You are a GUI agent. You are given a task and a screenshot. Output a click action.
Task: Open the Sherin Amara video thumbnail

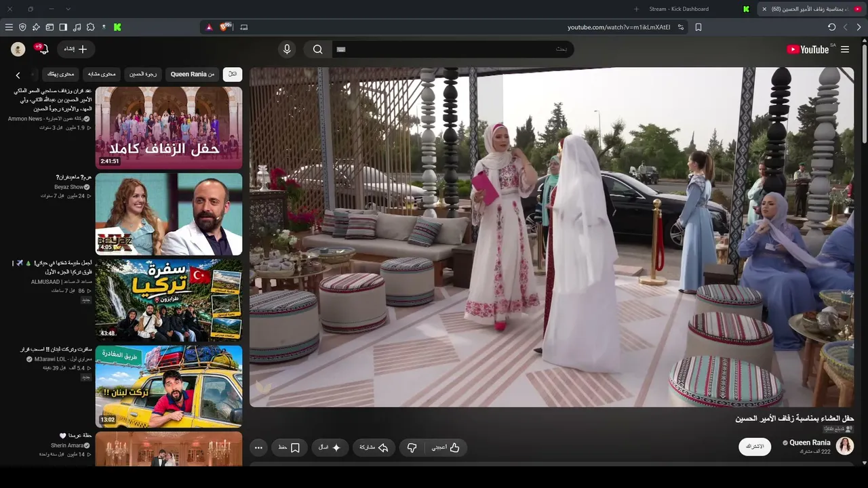pyautogui.click(x=169, y=449)
